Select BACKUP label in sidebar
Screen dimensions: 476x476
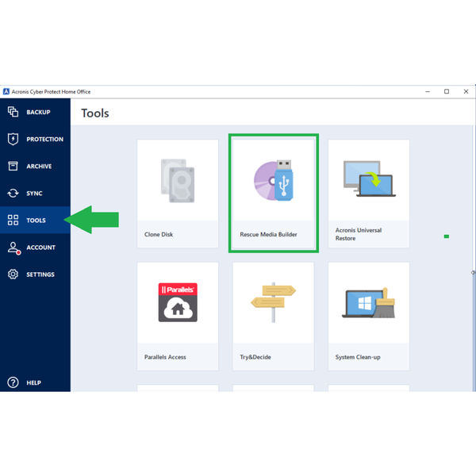38,112
